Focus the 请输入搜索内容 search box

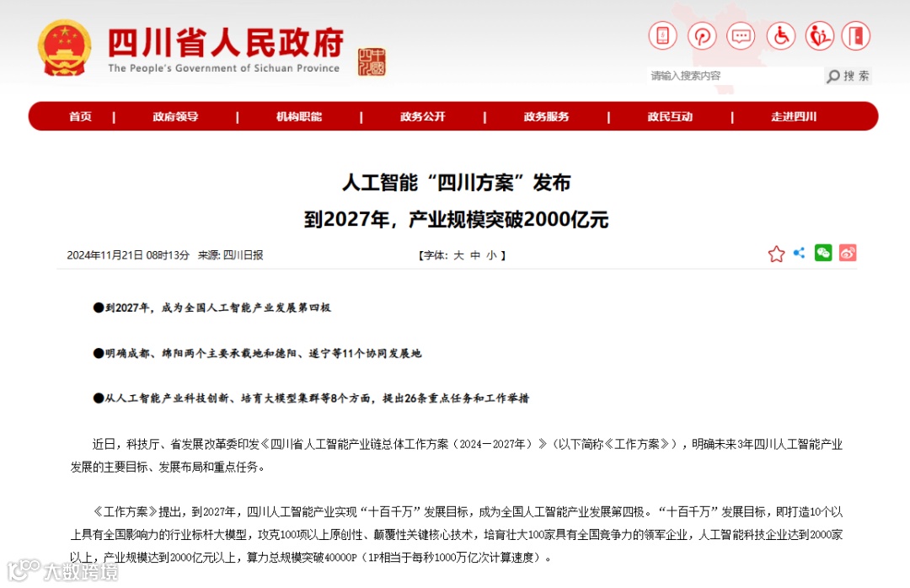click(x=736, y=76)
